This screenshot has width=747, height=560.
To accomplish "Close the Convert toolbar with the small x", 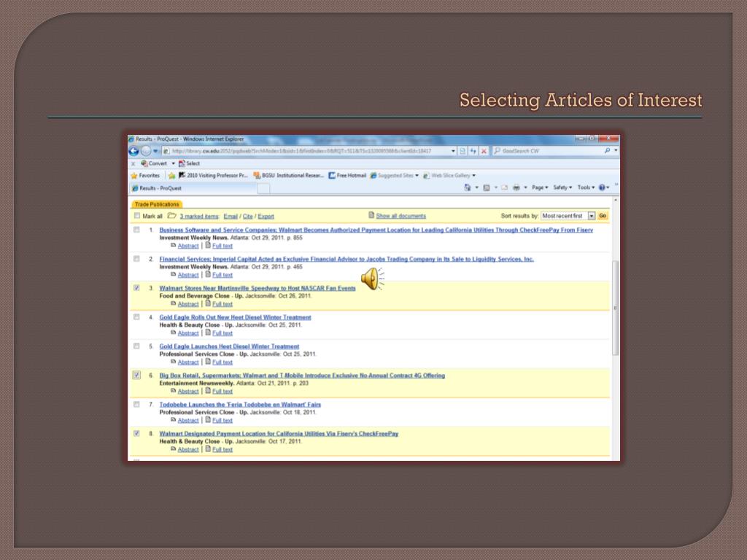I will [133, 164].
